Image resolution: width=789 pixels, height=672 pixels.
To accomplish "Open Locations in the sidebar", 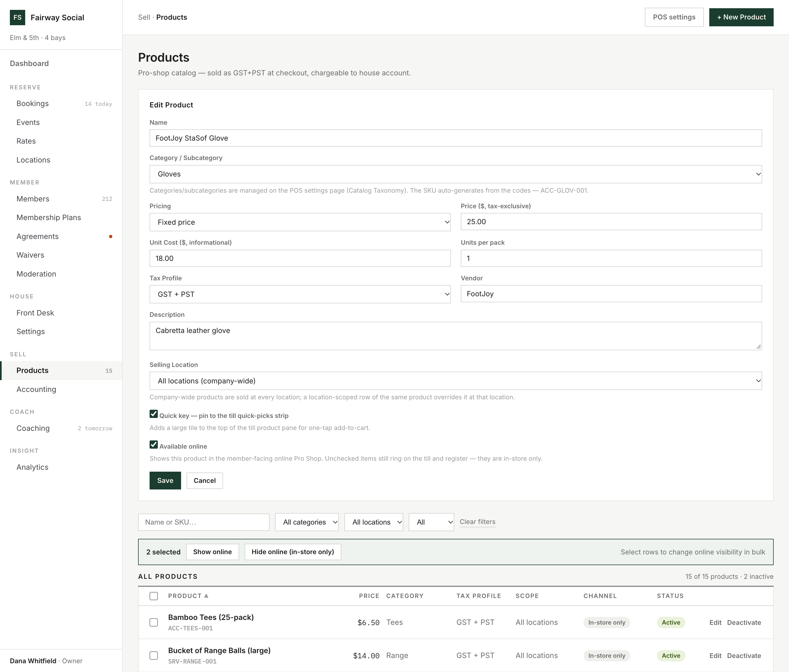I will click(61, 160).
